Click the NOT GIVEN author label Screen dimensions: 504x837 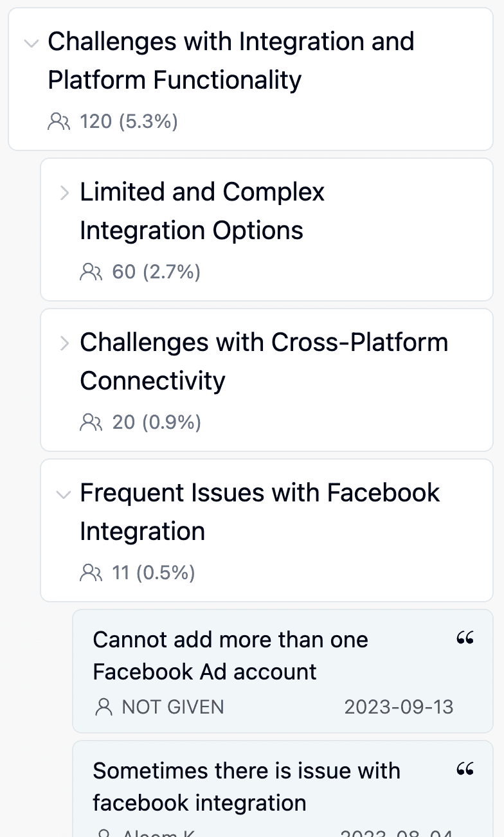[x=173, y=708]
